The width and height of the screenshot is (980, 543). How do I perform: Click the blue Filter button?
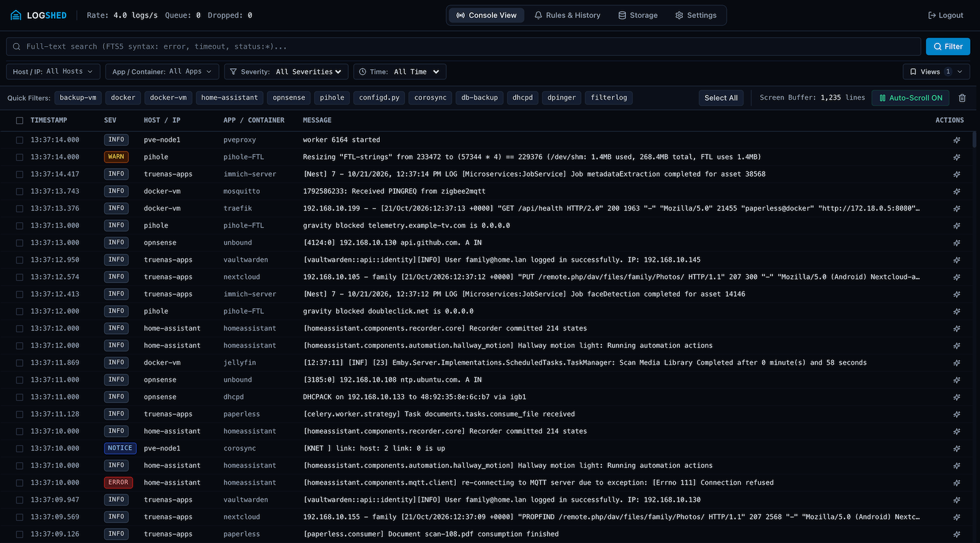(948, 47)
